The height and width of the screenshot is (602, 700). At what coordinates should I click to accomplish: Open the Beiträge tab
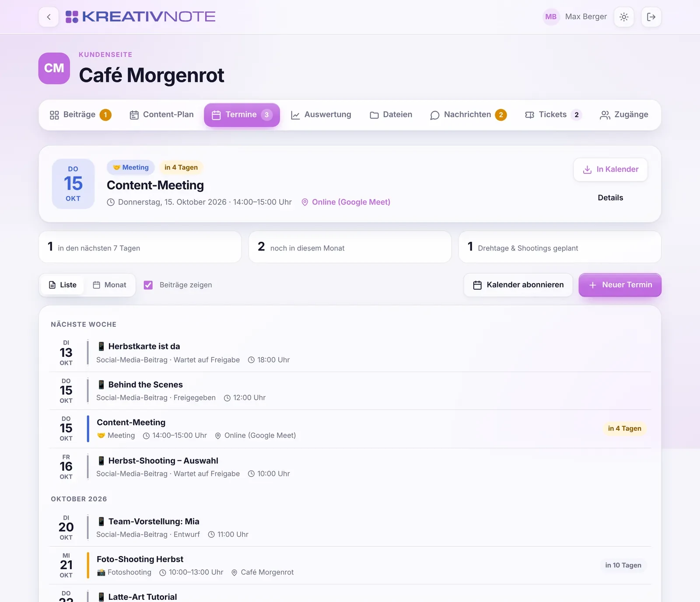point(80,115)
